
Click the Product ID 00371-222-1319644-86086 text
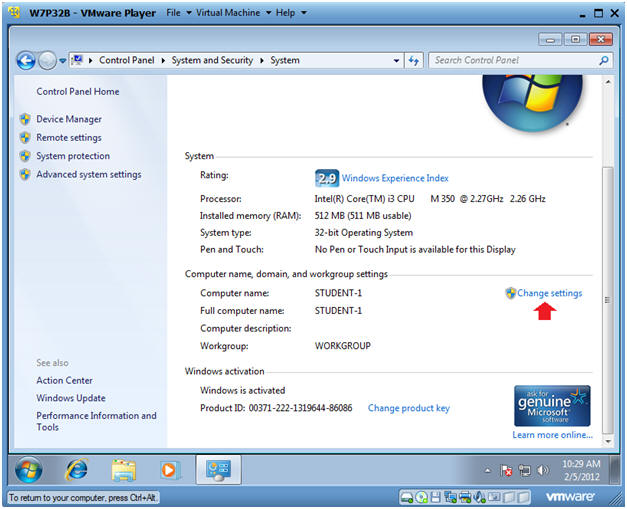coord(276,408)
